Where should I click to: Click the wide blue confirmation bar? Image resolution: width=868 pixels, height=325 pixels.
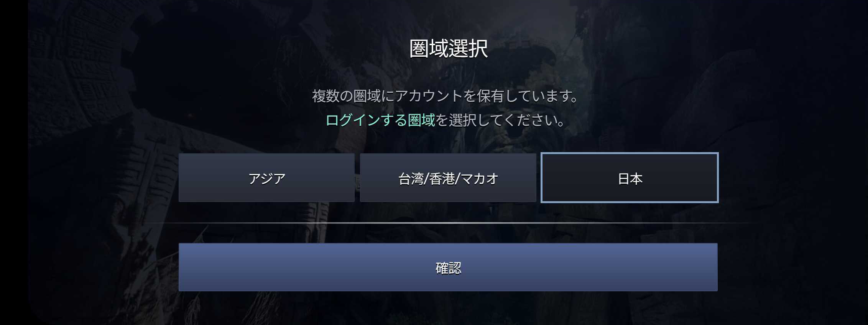coord(448,267)
